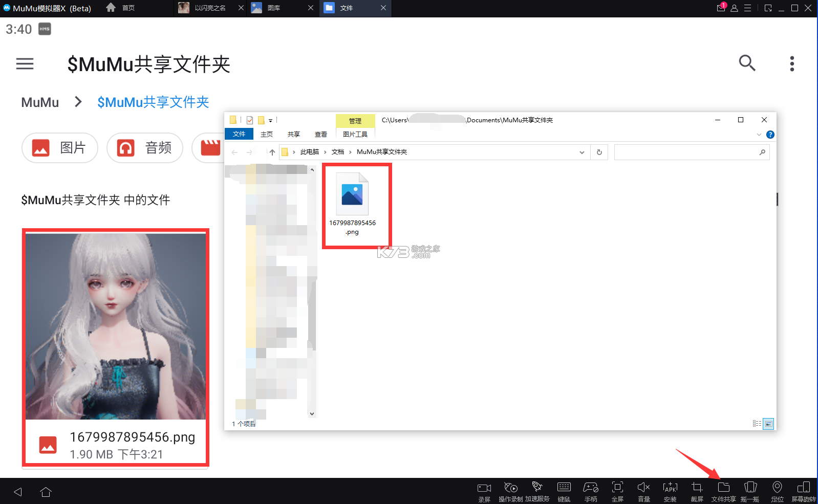Click the MuMu expand window icon
The width and height of the screenshot is (818, 504).
pos(768,8)
